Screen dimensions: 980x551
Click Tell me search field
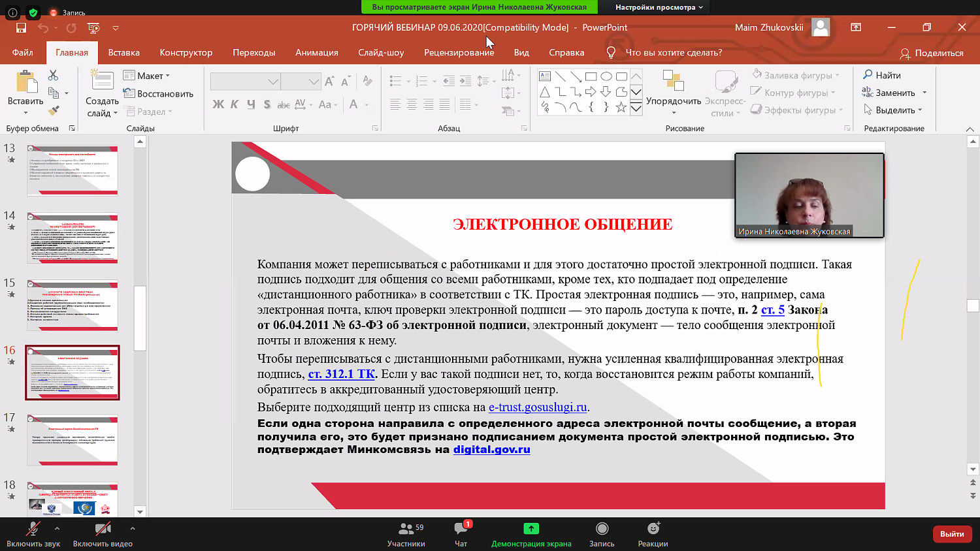tap(674, 52)
